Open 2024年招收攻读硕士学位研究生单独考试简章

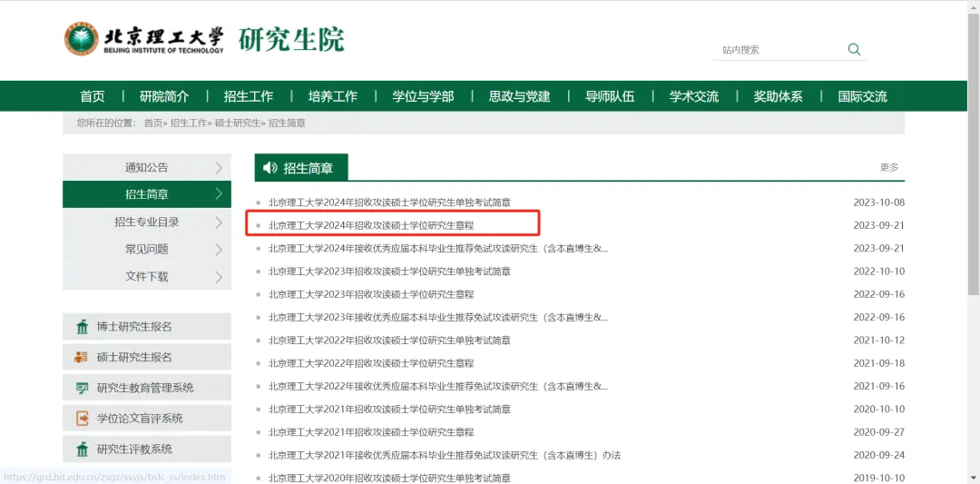(389, 202)
